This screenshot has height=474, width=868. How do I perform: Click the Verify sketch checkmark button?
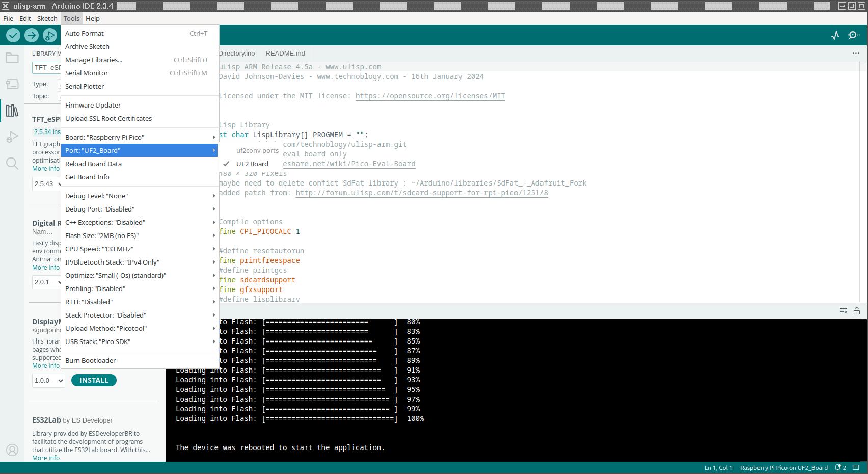13,35
